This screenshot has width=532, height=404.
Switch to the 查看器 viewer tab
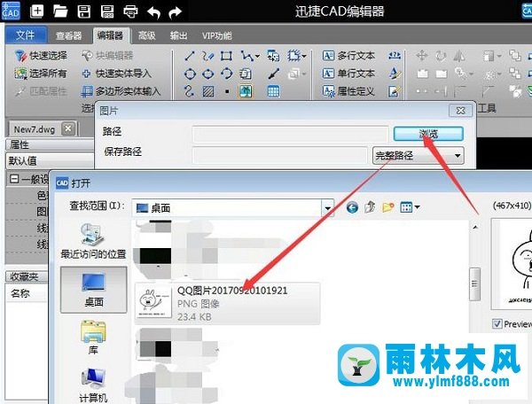click(x=69, y=35)
